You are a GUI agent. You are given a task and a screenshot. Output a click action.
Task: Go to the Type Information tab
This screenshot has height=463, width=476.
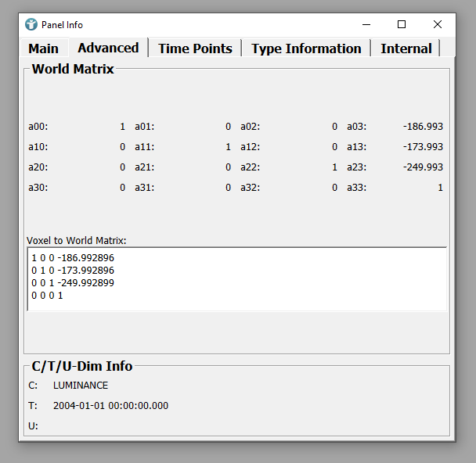pyautogui.click(x=306, y=48)
